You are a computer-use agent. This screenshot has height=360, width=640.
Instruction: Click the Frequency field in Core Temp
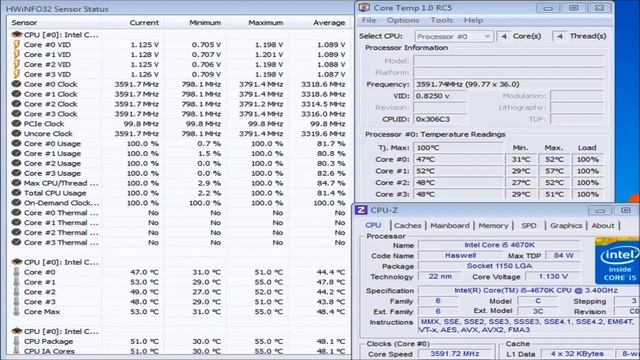click(509, 84)
